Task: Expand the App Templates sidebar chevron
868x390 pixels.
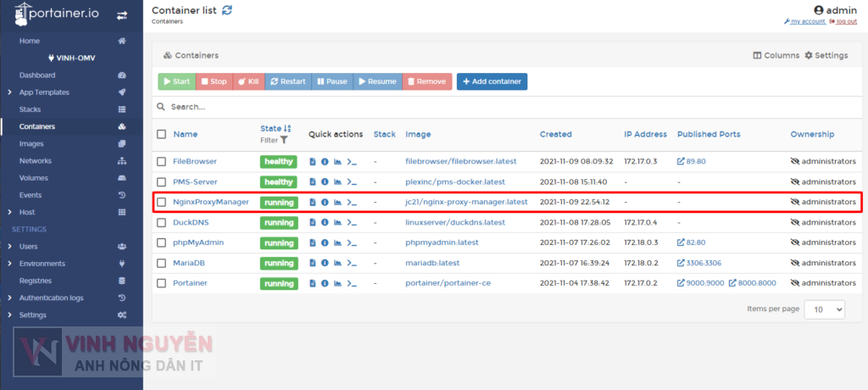Action: (10, 92)
